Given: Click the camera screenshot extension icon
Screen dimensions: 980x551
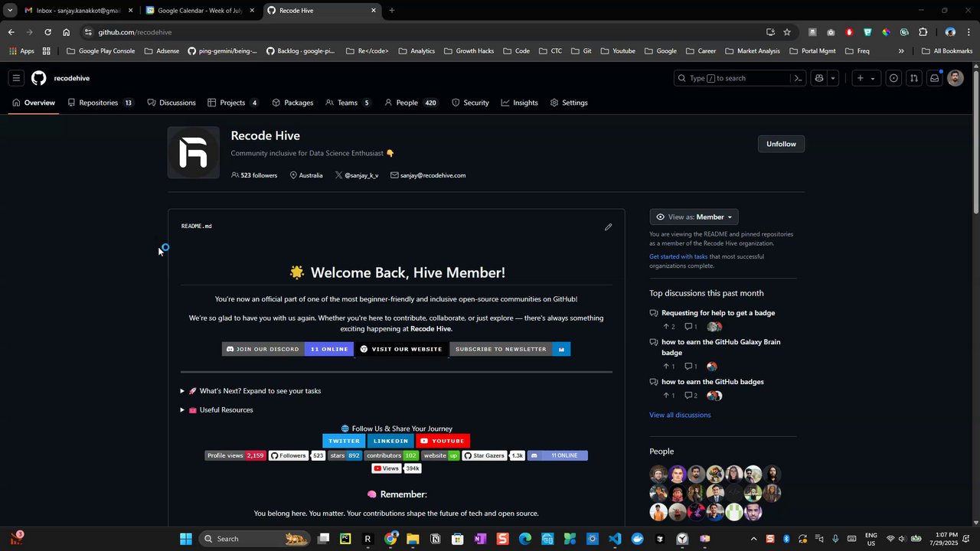Looking at the screenshot, I should point(831,32).
